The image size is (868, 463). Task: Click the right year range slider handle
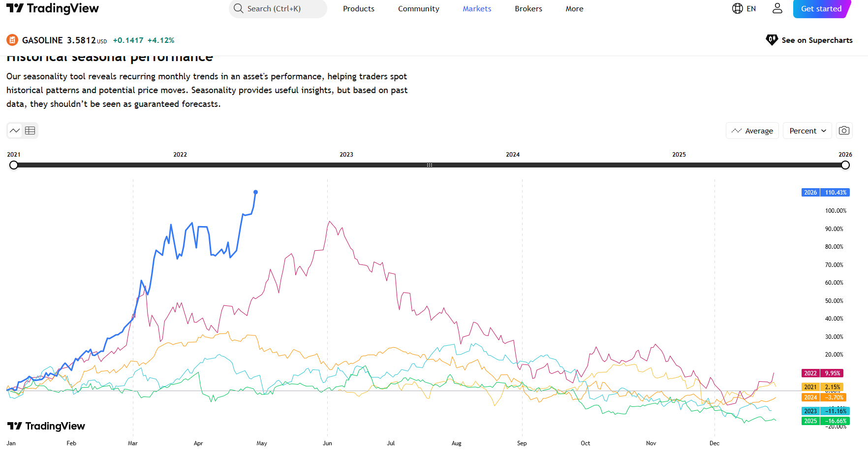[x=845, y=165]
